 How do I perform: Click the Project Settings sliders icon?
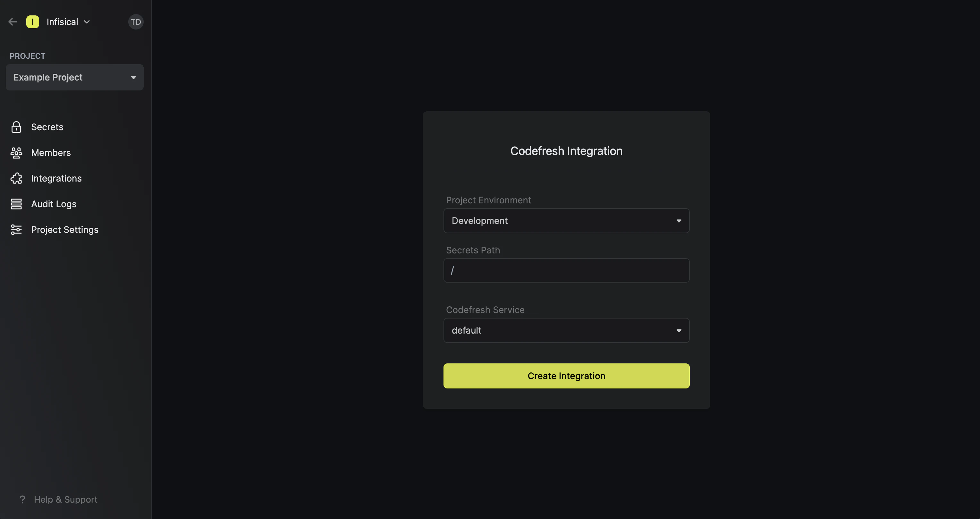16,230
